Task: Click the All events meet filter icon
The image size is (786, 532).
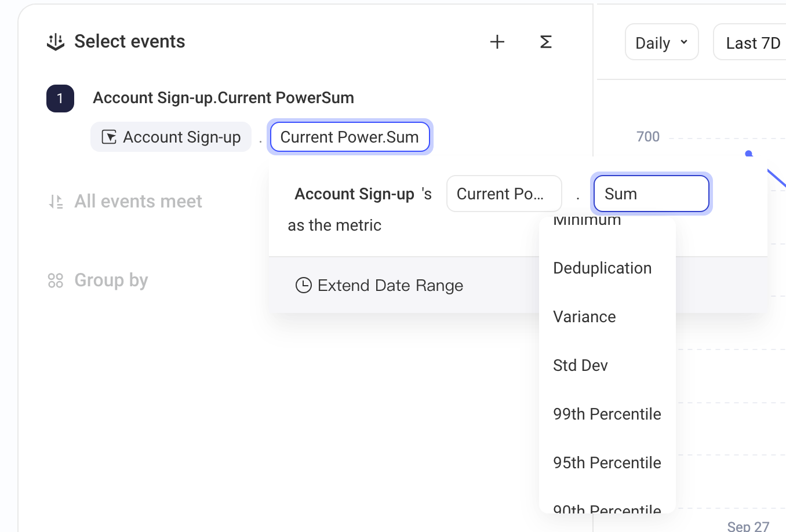Action: pos(56,202)
